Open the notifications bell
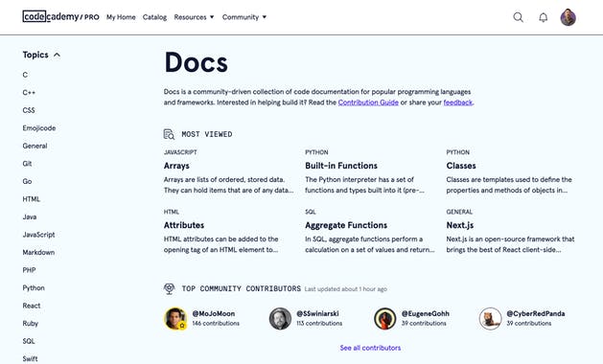603x364 pixels. click(543, 17)
